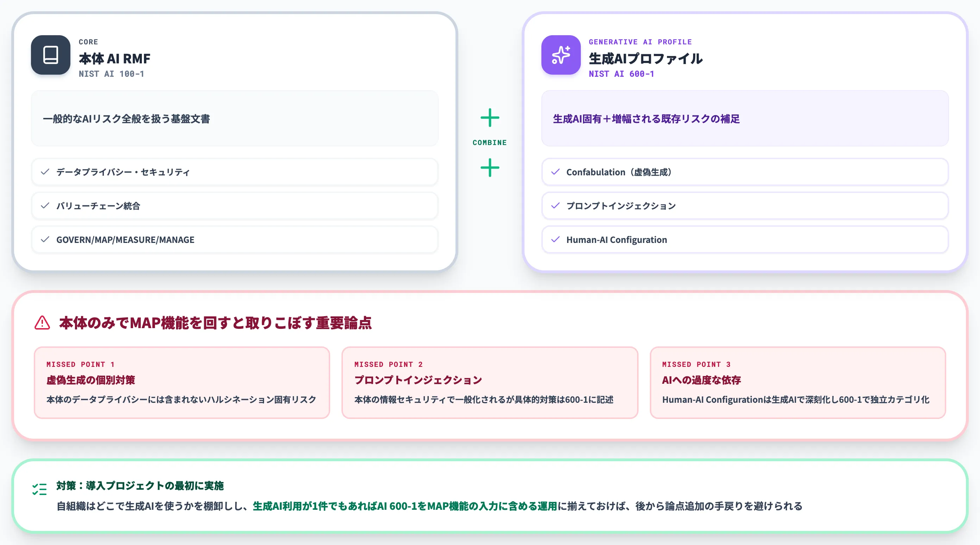Select the GOVERN/MAP/MEASURE/MANAGE row

[235, 240]
